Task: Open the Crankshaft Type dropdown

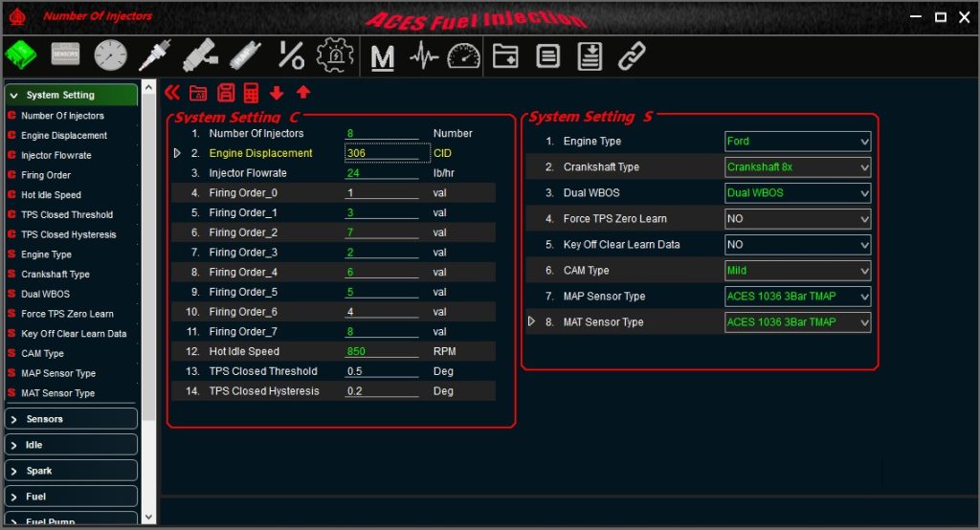Action: click(x=797, y=166)
